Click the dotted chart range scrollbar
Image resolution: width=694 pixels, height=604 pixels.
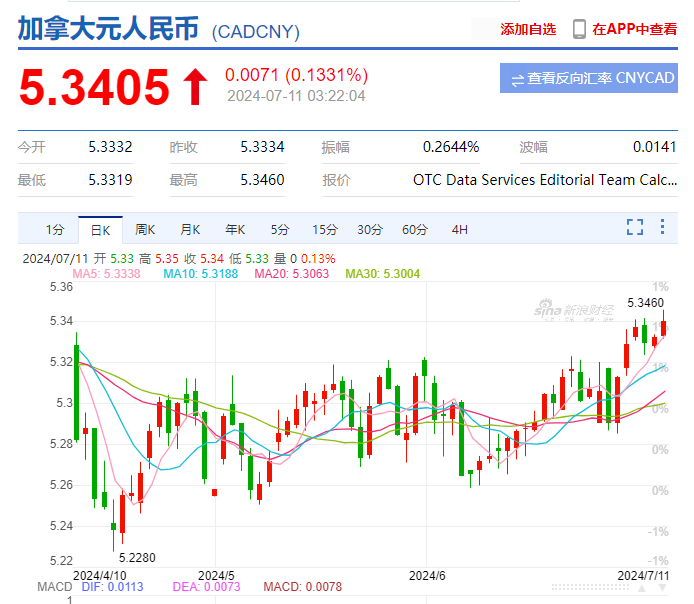point(590,588)
